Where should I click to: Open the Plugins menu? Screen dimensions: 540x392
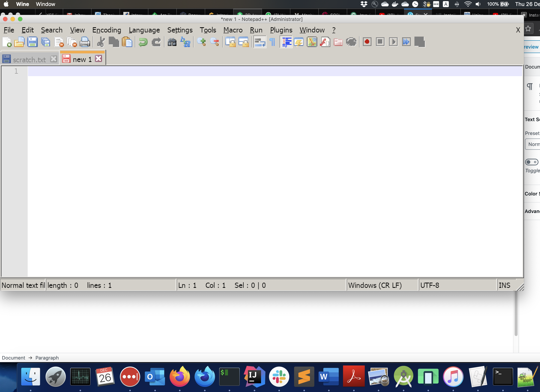[281, 30]
